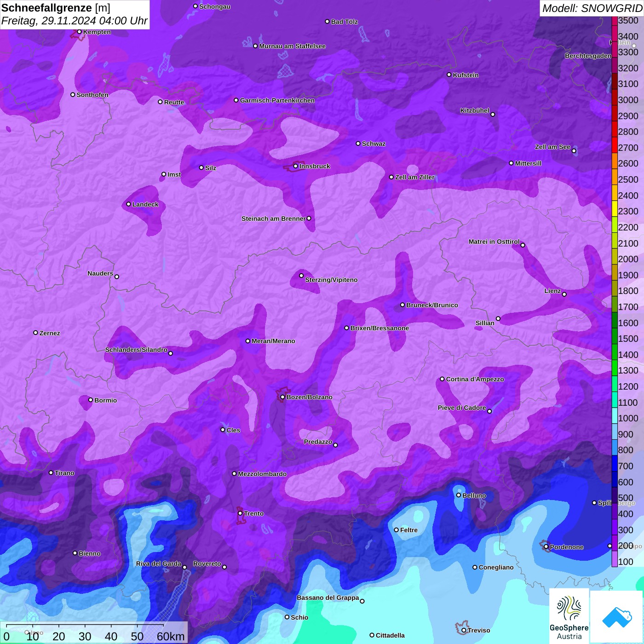Click the Belluno city marker dot

click(458, 495)
